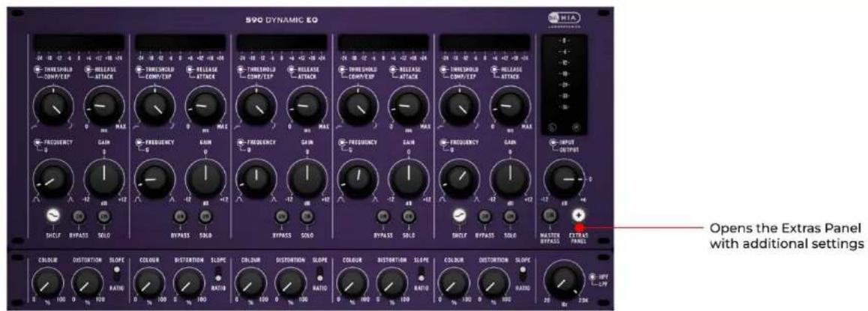Switch fourth band's Release / Attack selector
Screen dimensions: 868x311
393,70
